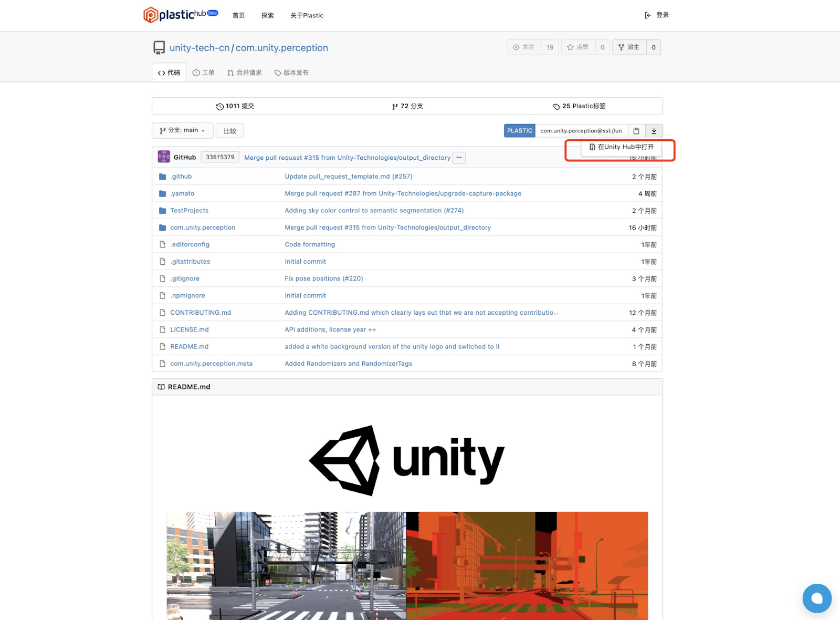Open the 分支: main branch dropdown

pyautogui.click(x=183, y=130)
